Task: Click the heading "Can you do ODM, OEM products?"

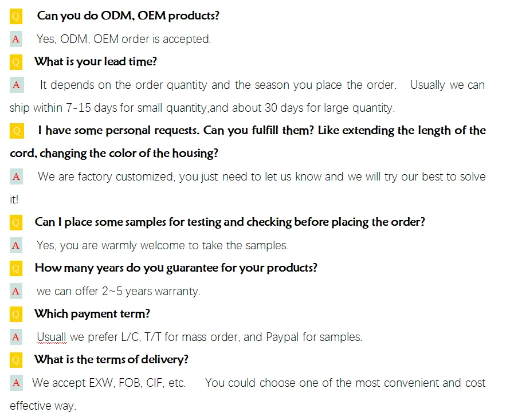Action: [128, 16]
